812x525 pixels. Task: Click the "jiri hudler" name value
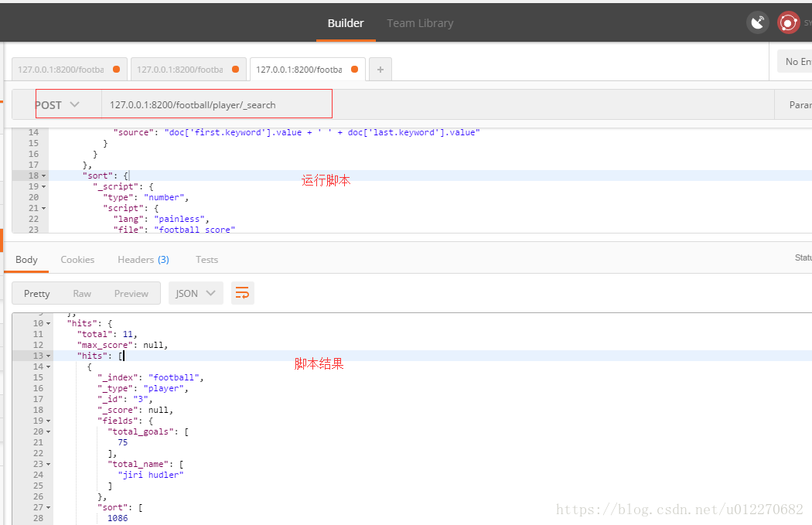click(x=151, y=476)
